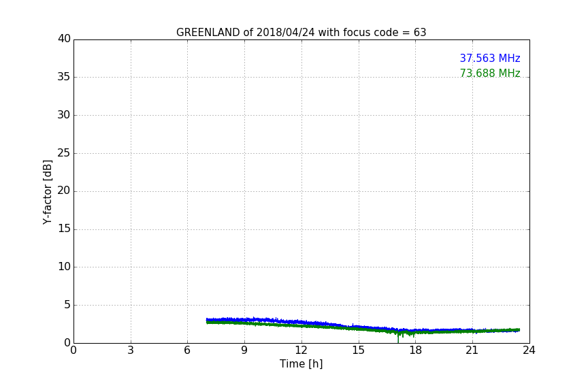Select the green '73.688 MHz' legend label
This screenshot has width=588, height=392.
490,73
